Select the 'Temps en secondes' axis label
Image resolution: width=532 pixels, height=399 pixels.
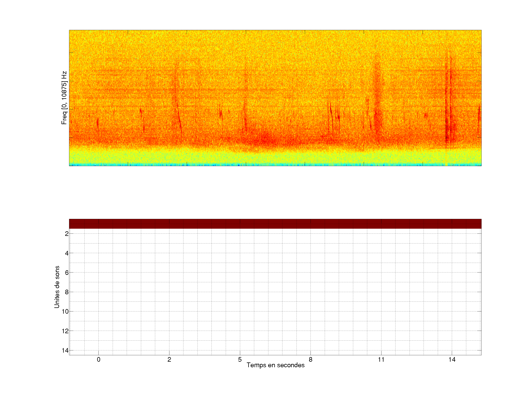point(275,365)
